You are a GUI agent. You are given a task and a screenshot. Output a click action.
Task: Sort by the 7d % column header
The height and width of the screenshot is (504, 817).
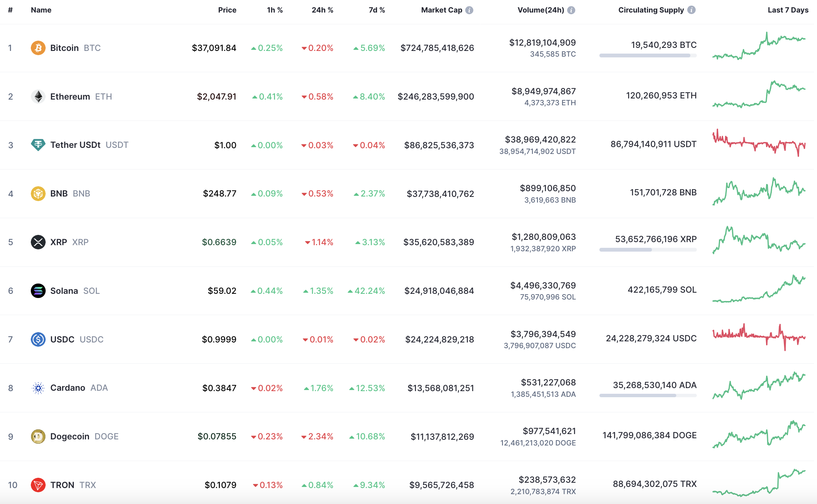[x=377, y=10]
